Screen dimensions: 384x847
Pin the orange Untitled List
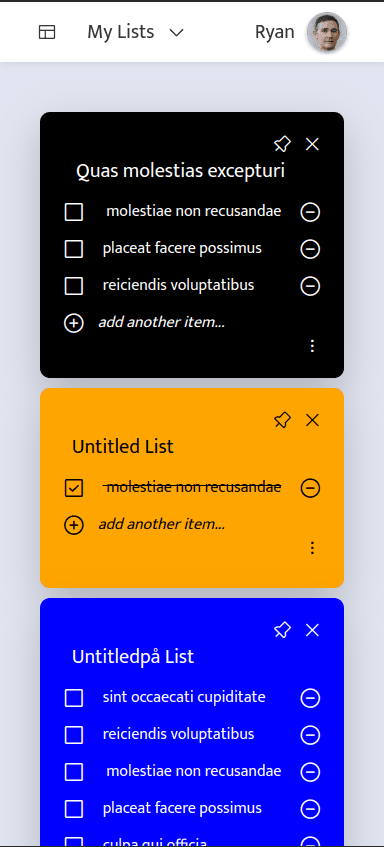[282, 420]
